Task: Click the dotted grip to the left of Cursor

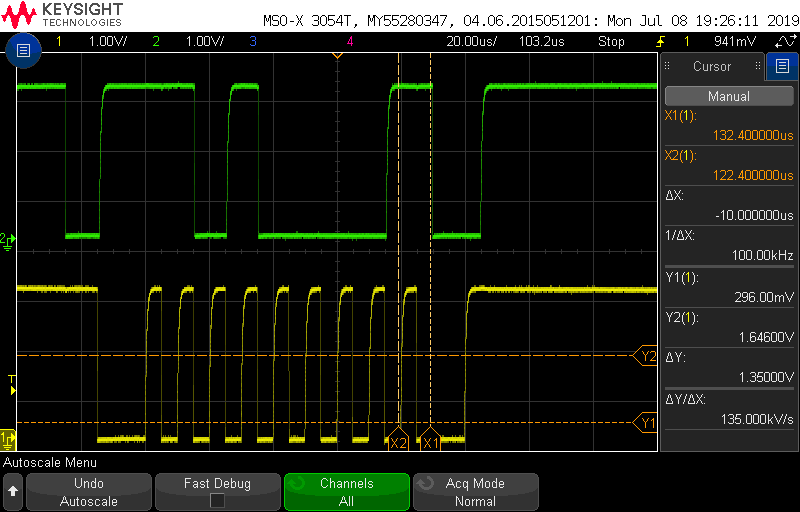Action: [x=667, y=66]
